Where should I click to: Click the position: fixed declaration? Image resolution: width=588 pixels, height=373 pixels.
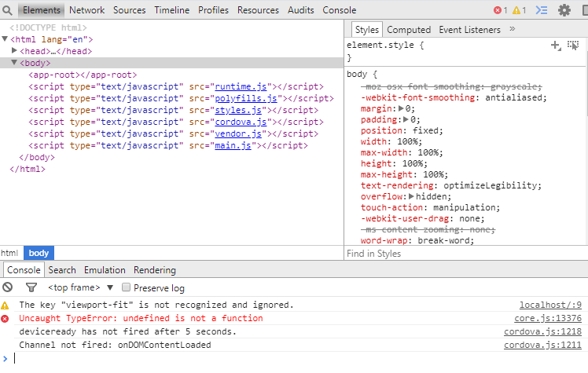pos(402,130)
